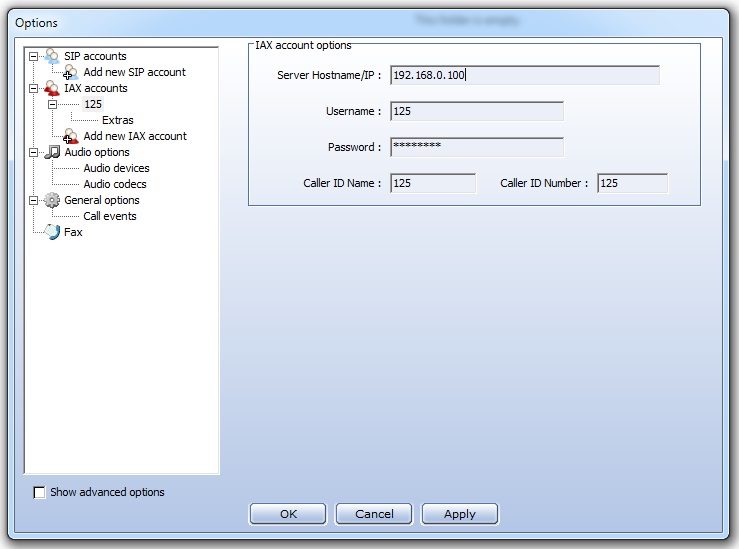Click the IAX account options group title

click(303, 45)
